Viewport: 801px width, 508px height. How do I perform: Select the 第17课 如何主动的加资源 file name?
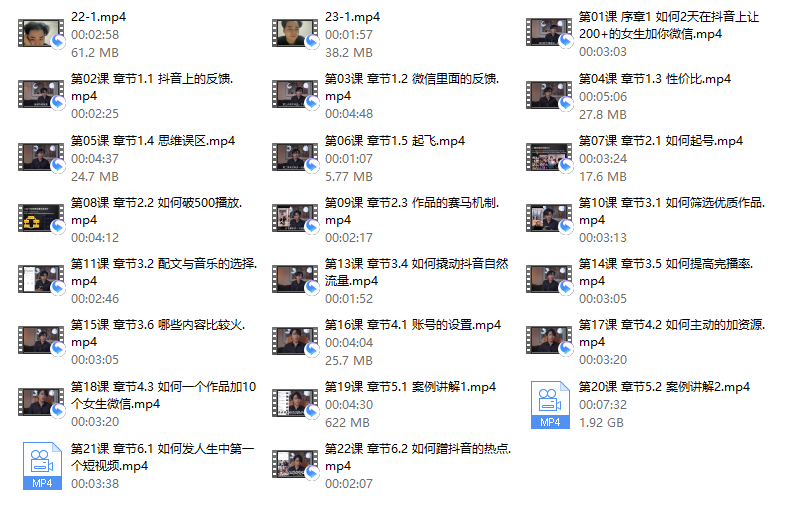click(672, 333)
